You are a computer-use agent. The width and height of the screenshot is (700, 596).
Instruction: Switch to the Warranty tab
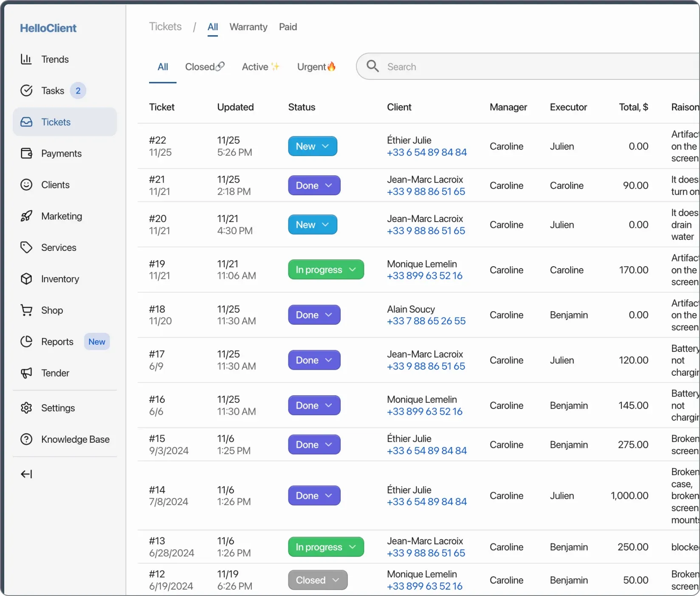248,27
